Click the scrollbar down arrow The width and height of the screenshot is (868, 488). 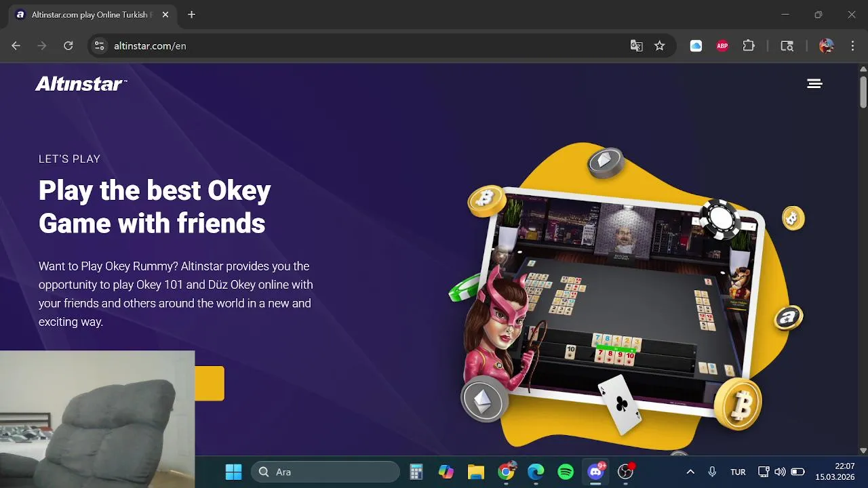tap(863, 450)
